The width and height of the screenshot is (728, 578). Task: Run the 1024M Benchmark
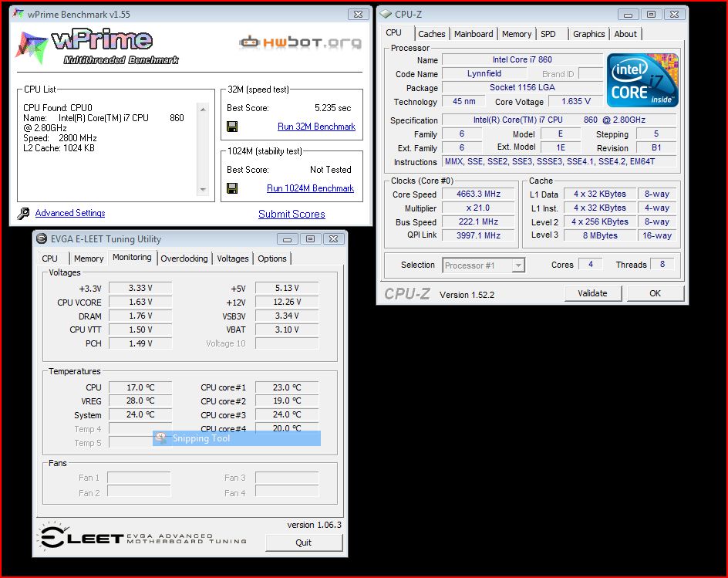[x=310, y=188]
